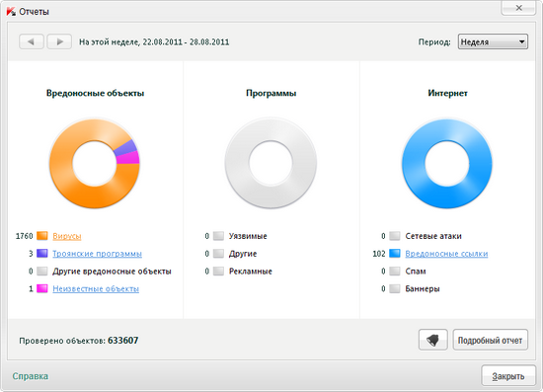Click the gray Другие вредоносные объекты swatch

pos(42,271)
